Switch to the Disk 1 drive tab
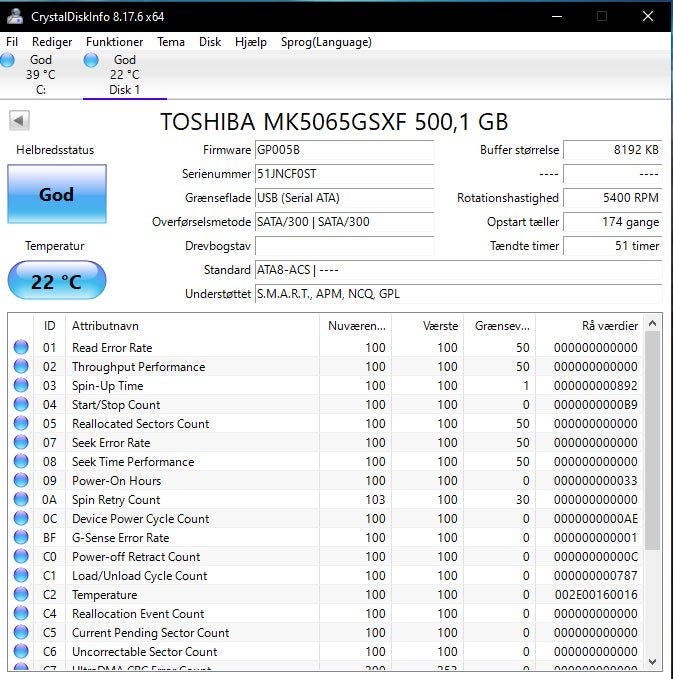The image size is (673, 679). tap(124, 75)
